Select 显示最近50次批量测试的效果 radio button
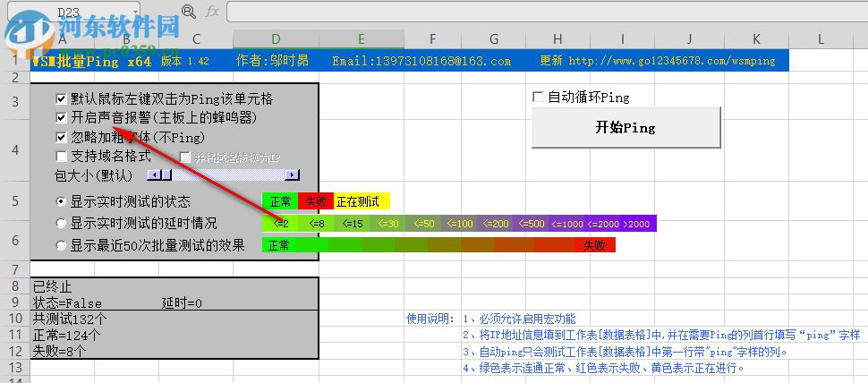Image resolution: width=868 pixels, height=383 pixels. pyautogui.click(x=62, y=245)
